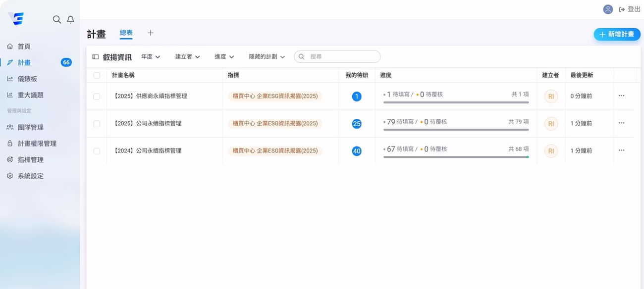This screenshot has width=644, height=289.
Task: Switch to the 總表 tab
Action: point(125,33)
